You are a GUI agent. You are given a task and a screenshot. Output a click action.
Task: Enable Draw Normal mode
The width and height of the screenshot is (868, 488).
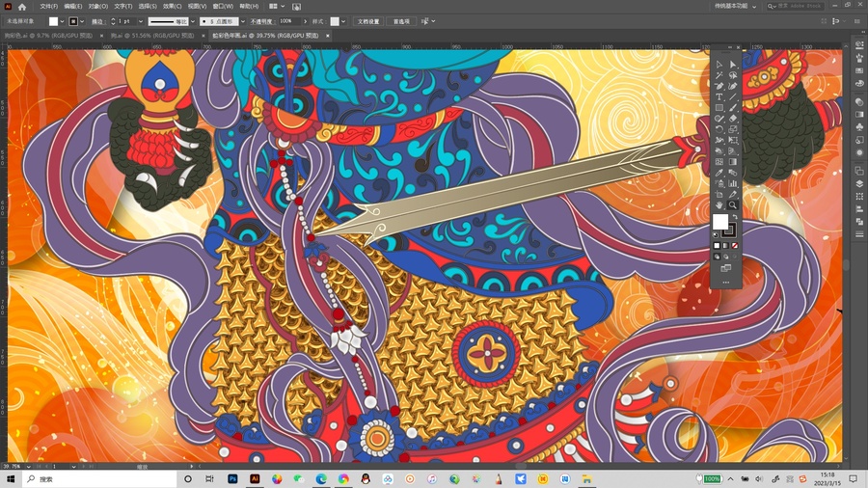(717, 257)
